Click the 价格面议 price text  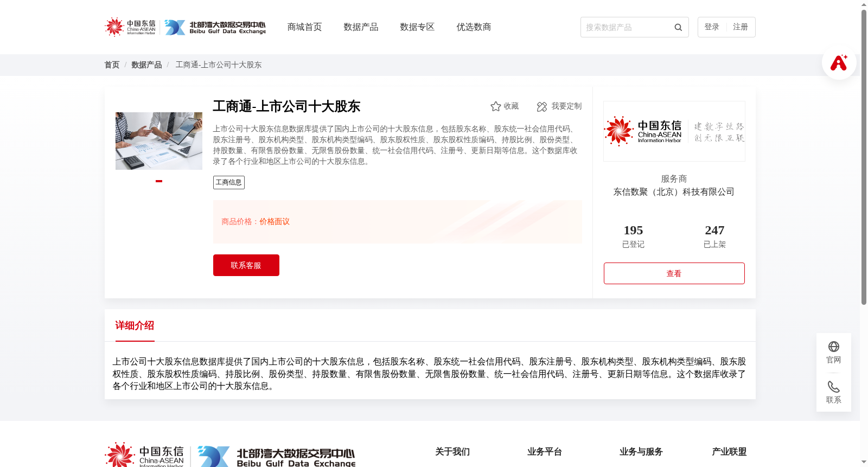pyautogui.click(x=275, y=222)
